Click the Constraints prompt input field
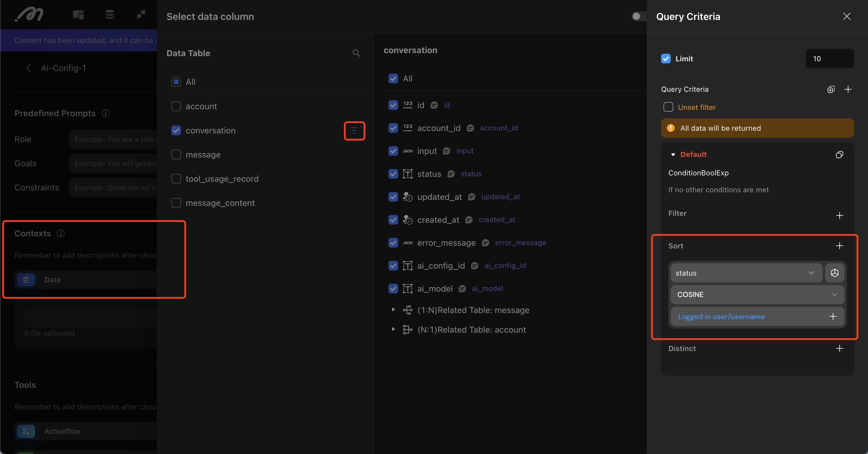 tap(113, 187)
